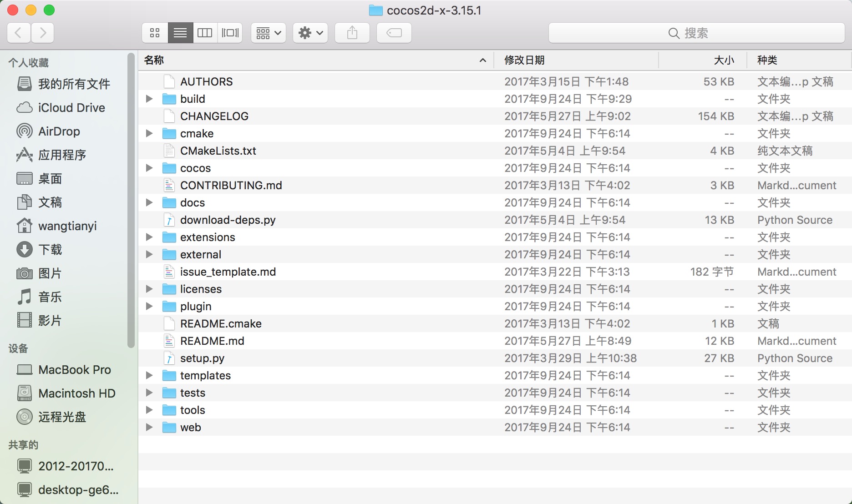Select the CONTRIBUTING.md file
The width and height of the screenshot is (852, 504).
[495, 185]
